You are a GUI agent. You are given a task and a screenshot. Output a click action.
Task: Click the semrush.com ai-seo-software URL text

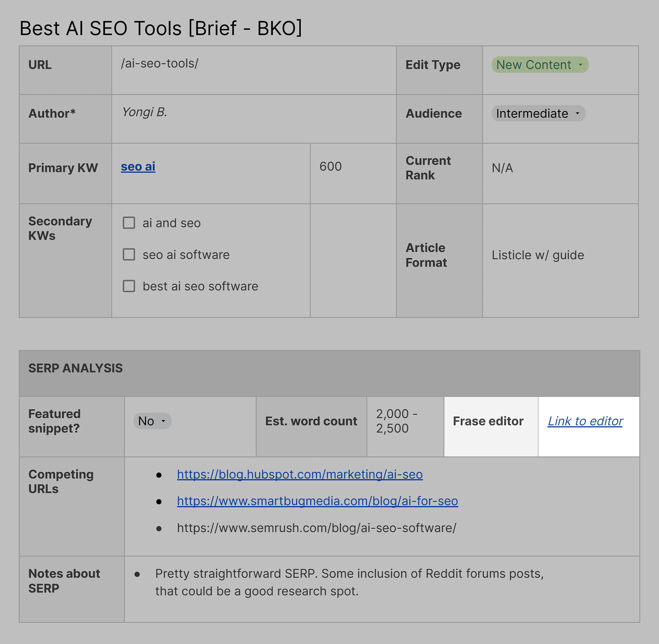tap(317, 528)
